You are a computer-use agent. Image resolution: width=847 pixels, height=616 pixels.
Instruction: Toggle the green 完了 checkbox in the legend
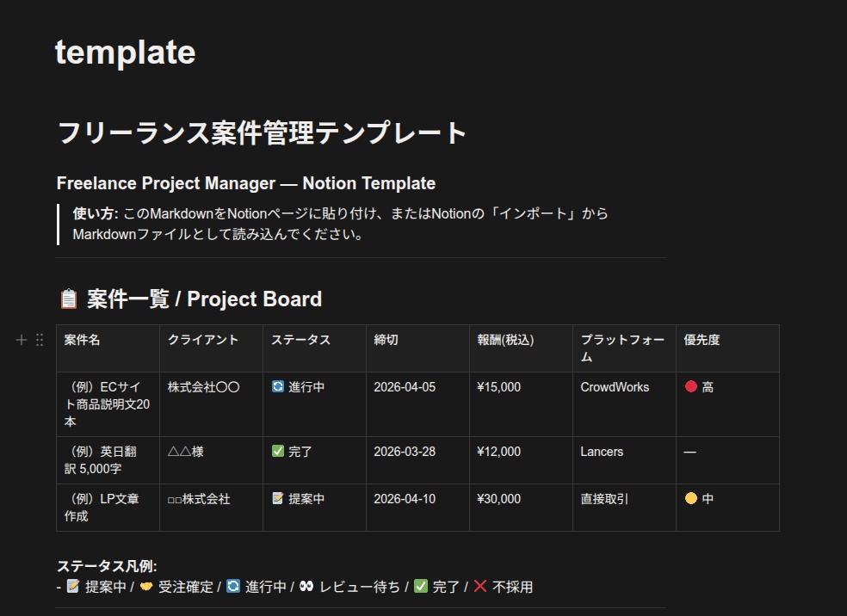421,587
